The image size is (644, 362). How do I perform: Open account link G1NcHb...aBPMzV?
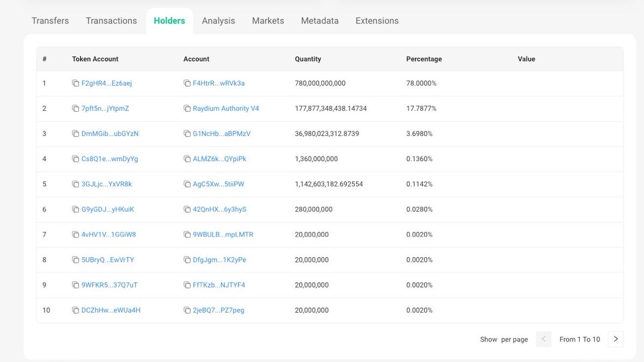222,134
